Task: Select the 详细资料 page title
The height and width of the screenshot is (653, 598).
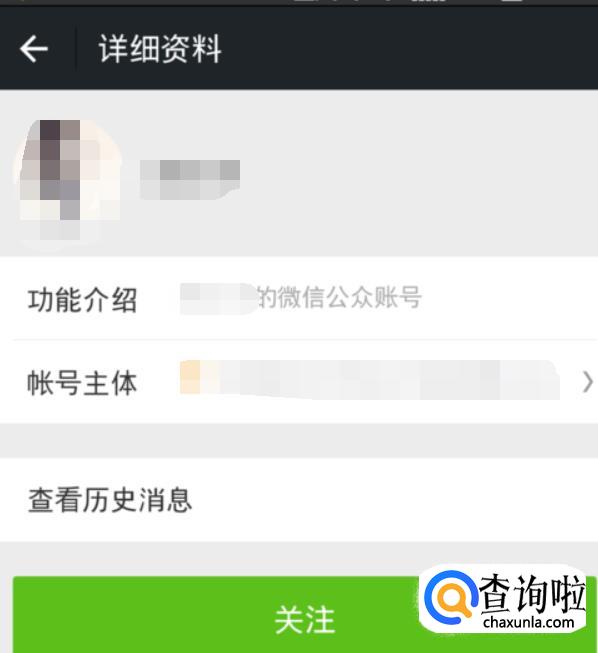Action: 160,49
